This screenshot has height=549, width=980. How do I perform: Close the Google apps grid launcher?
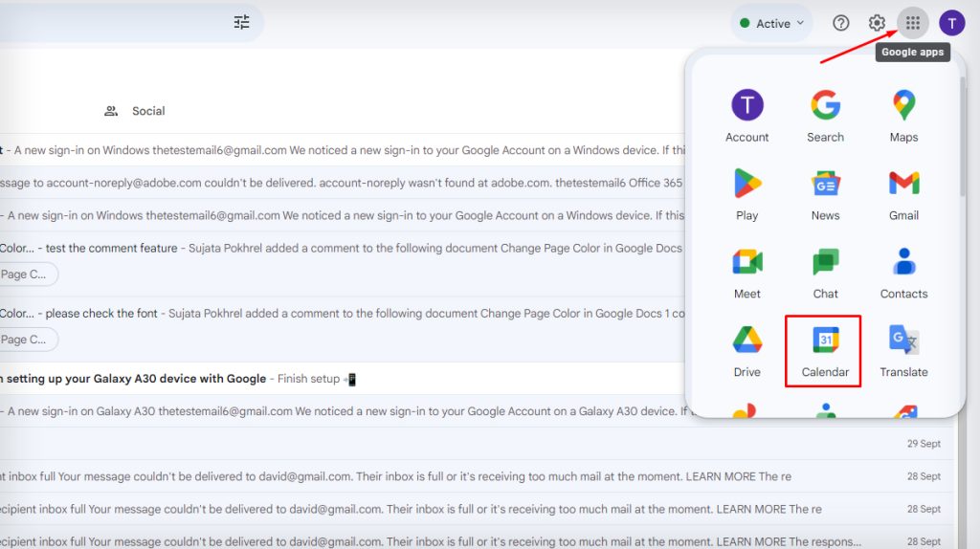click(x=912, y=23)
